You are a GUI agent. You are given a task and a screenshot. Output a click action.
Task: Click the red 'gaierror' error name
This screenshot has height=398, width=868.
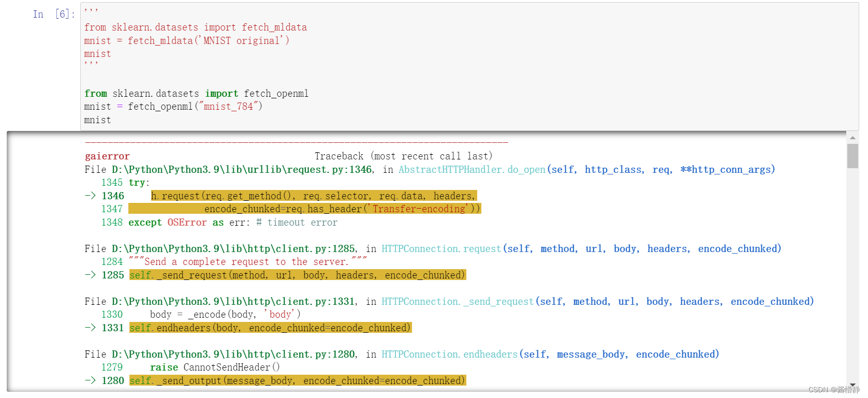pyautogui.click(x=107, y=156)
